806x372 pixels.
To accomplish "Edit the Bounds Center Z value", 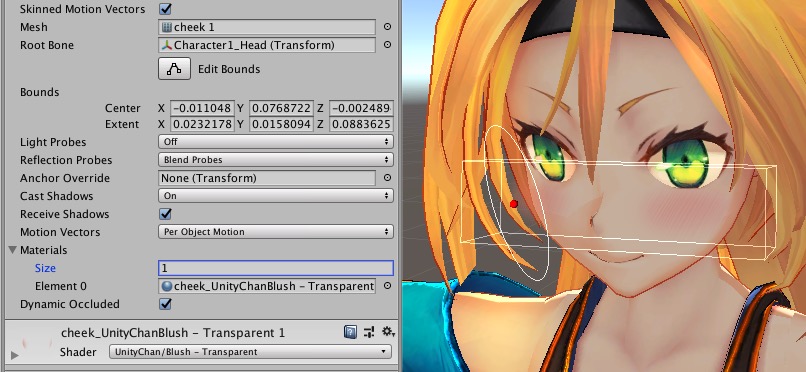I will (361, 108).
